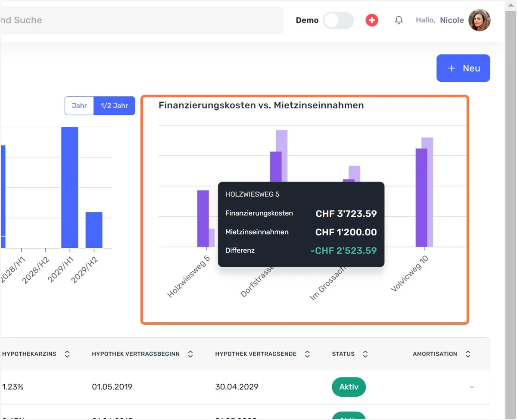Click the 1.23% interest rate cell
The width and height of the screenshot is (517, 420).
click(x=12, y=387)
